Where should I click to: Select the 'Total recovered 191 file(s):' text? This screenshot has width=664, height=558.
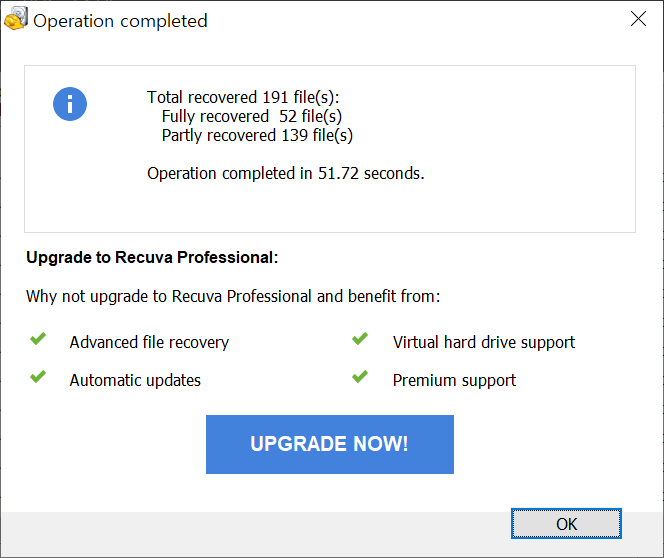243,97
